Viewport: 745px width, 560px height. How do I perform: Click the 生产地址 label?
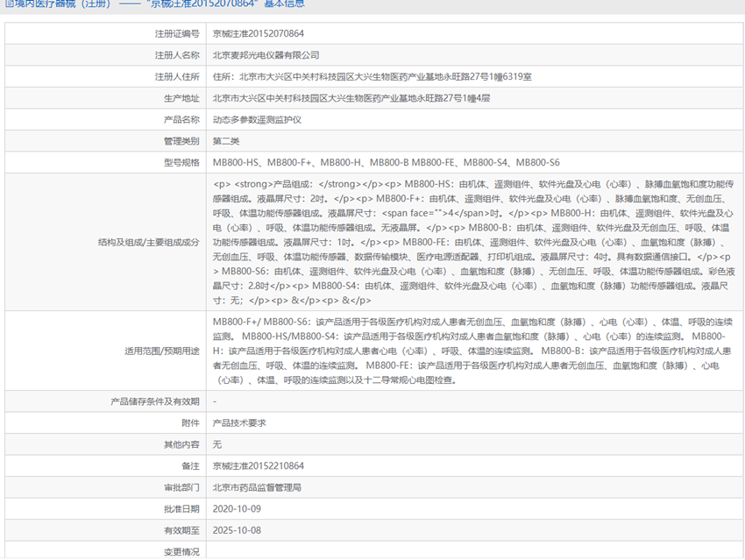click(181, 98)
